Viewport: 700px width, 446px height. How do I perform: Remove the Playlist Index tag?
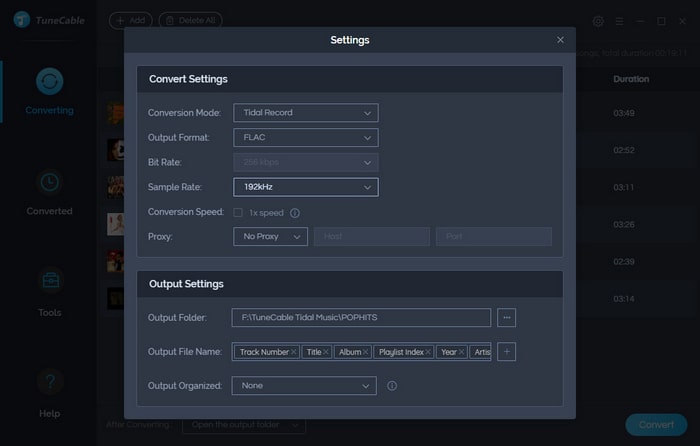(428, 352)
